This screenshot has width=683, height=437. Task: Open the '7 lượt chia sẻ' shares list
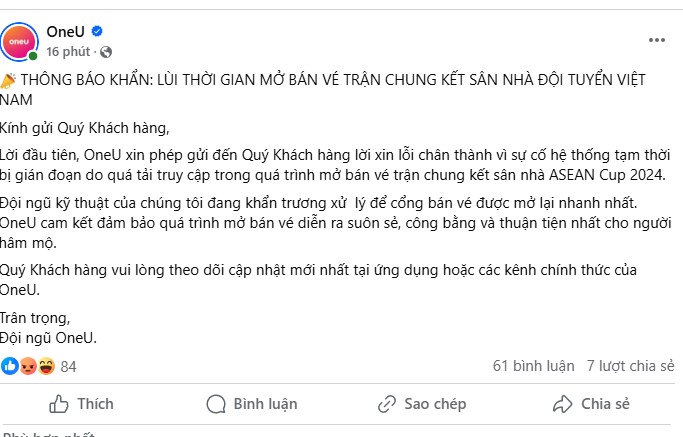coord(630,366)
